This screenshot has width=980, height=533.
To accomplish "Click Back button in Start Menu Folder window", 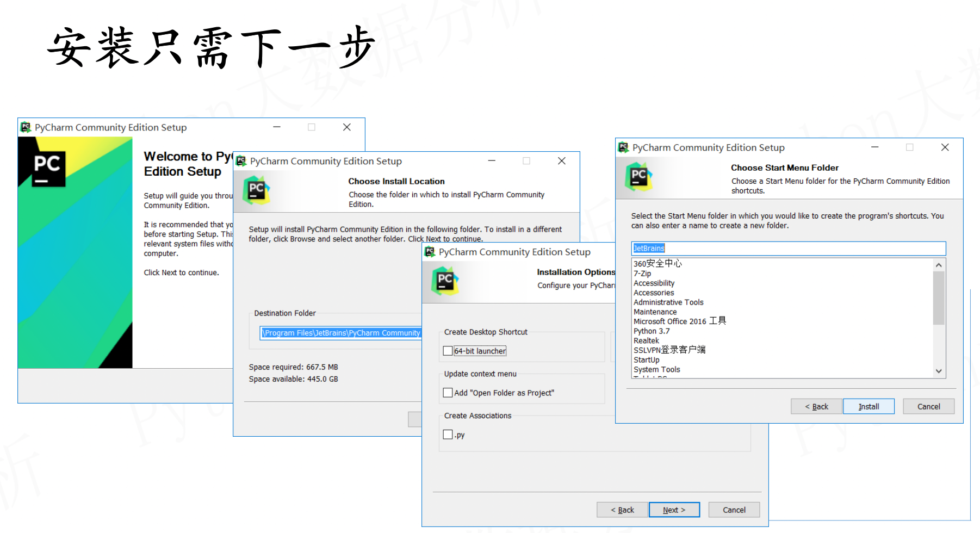I will tap(816, 406).
